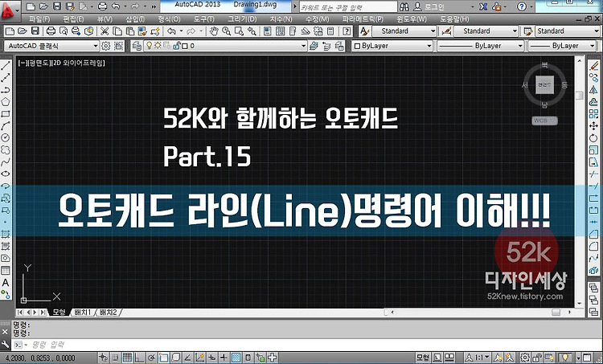Select the Move tool in Modify toolbar

coord(594,125)
